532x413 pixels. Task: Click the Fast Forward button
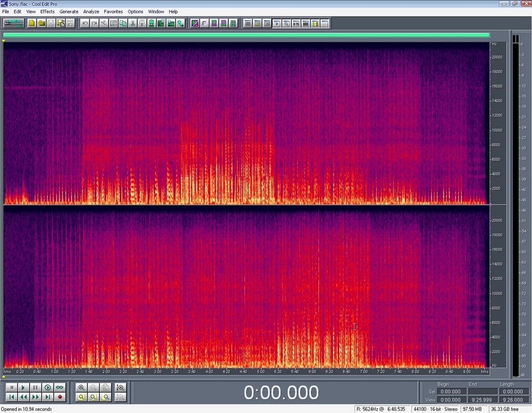click(35, 397)
